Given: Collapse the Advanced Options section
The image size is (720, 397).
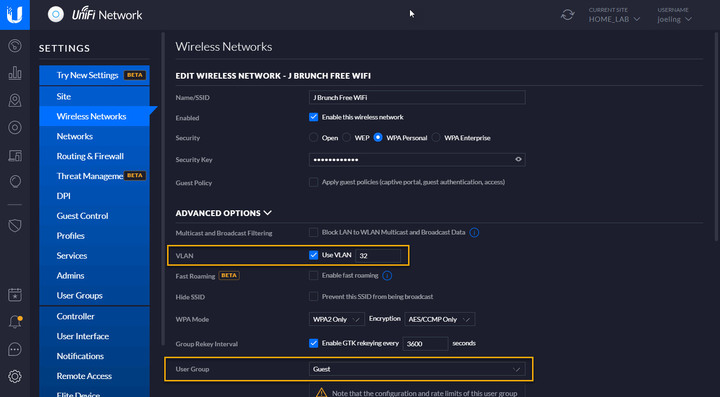Looking at the screenshot, I should (224, 213).
